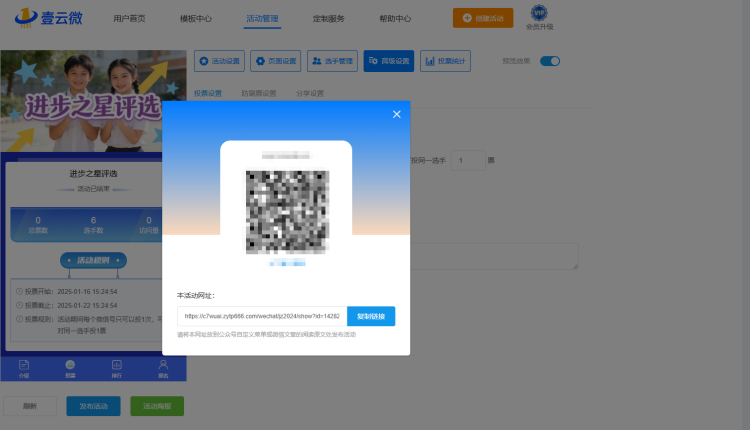This screenshot has height=430, width=750.
Task: Click the 进步之星评选 banner image
Action: click(93, 101)
